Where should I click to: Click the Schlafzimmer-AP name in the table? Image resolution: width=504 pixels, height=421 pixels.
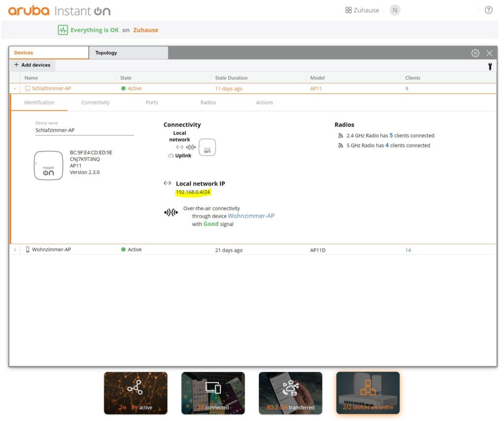51,89
